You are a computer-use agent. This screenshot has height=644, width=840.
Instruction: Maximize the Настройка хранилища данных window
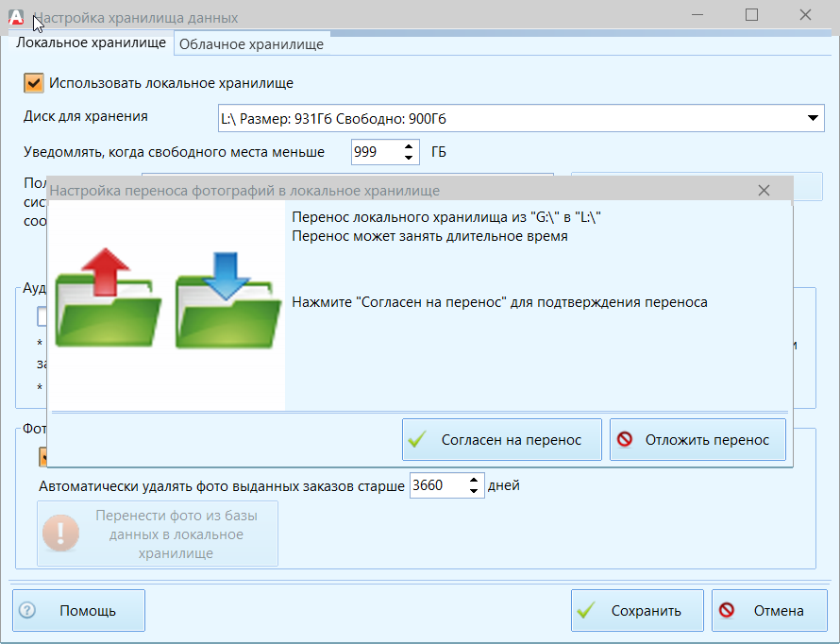(x=751, y=15)
